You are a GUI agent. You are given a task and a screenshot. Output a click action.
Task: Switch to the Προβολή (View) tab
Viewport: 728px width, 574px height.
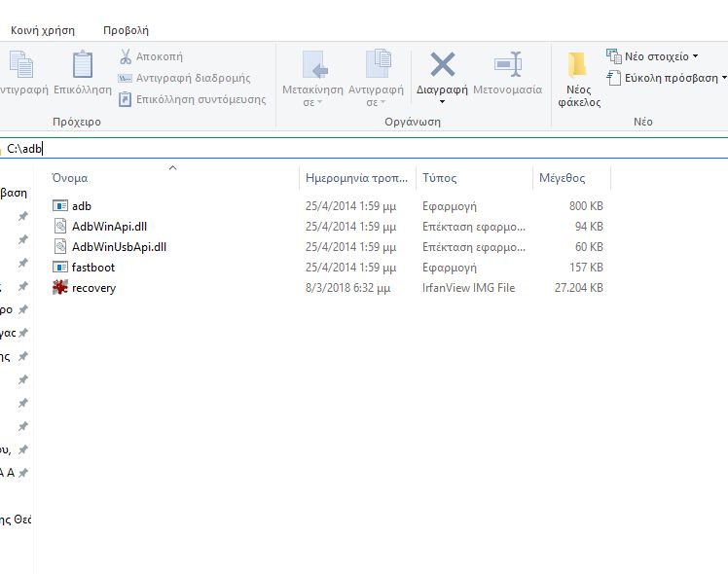pyautogui.click(x=126, y=30)
